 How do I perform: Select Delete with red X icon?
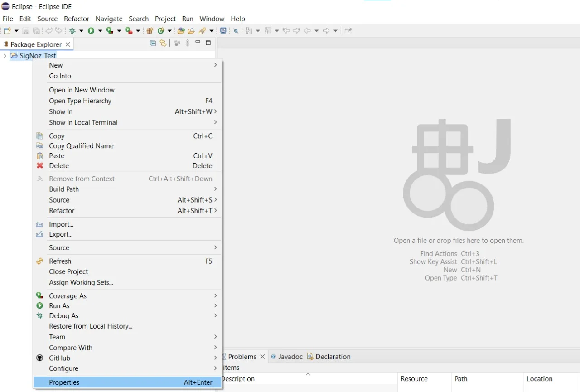click(x=128, y=166)
